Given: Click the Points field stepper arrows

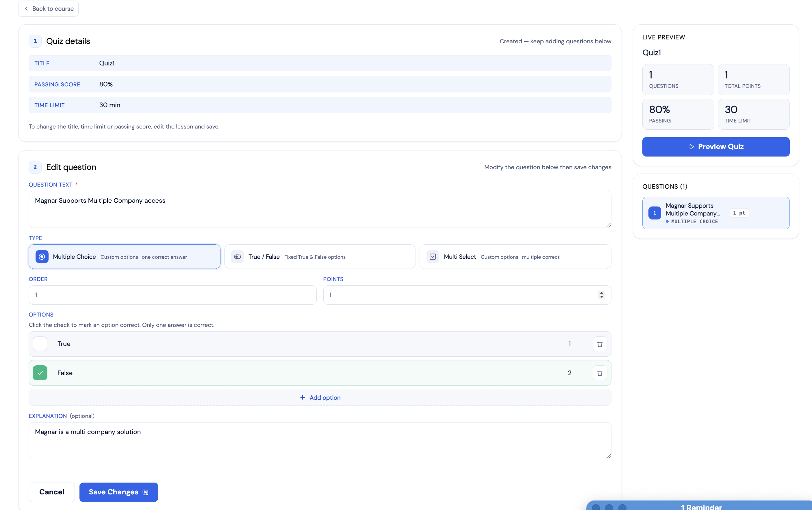Looking at the screenshot, I should click(x=601, y=295).
